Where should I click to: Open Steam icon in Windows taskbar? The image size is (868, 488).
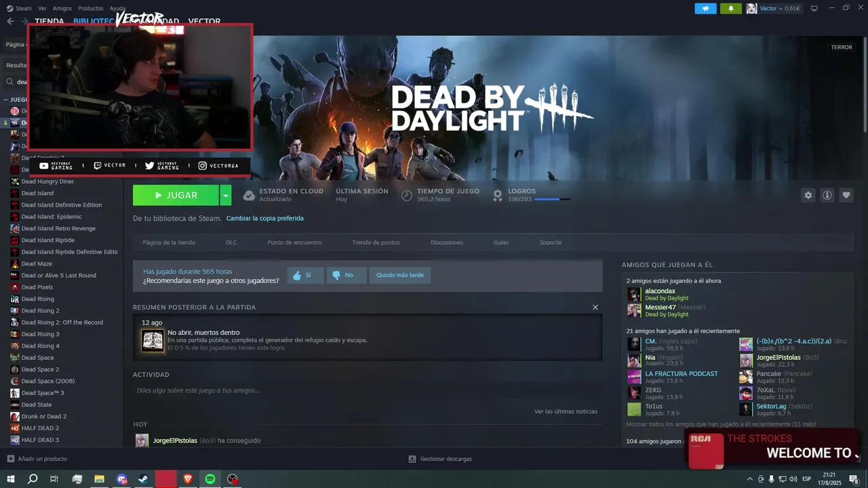(x=144, y=479)
